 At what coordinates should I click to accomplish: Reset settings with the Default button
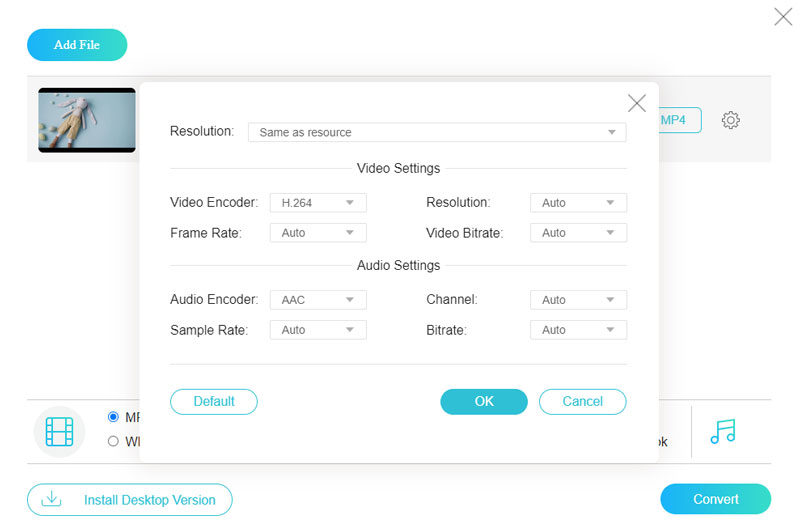[214, 402]
